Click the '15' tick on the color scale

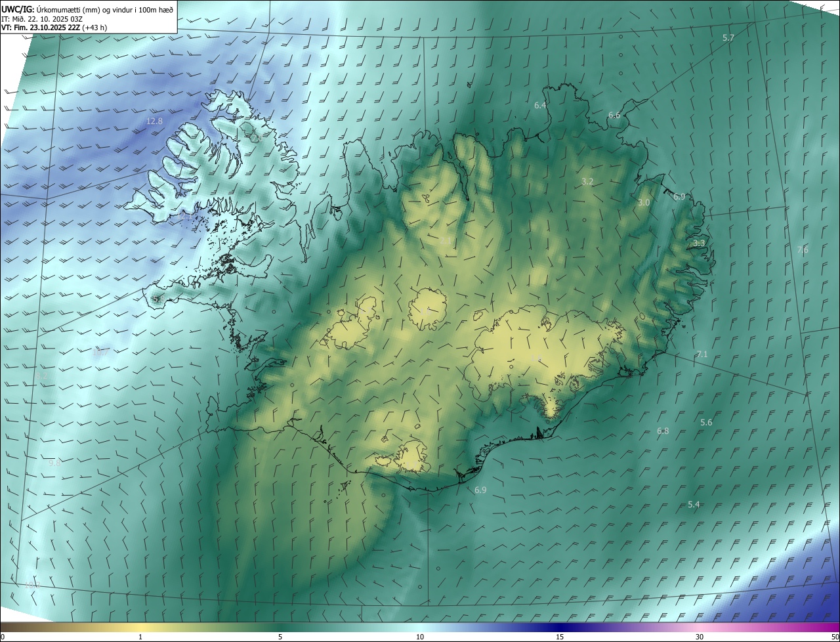560,637
